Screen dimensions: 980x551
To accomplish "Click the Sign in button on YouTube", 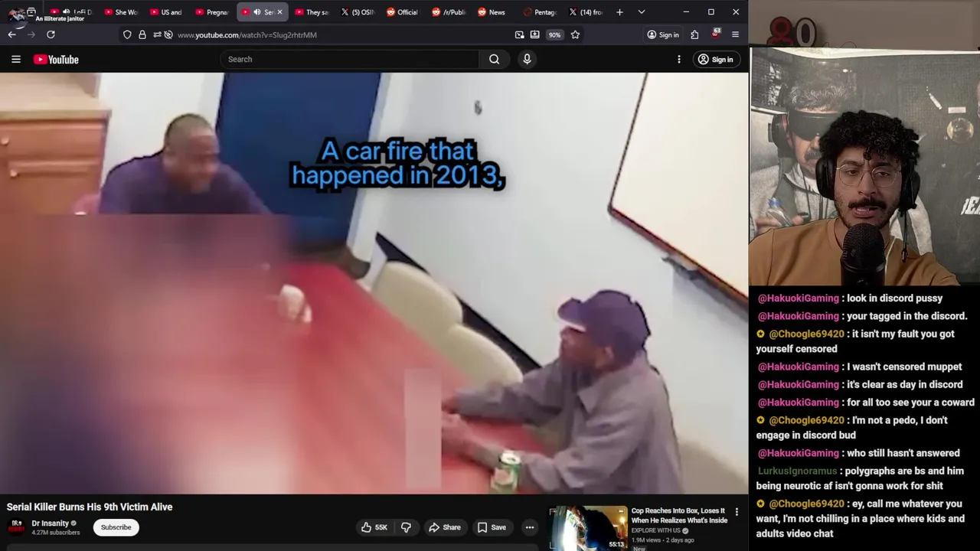I will tap(716, 59).
